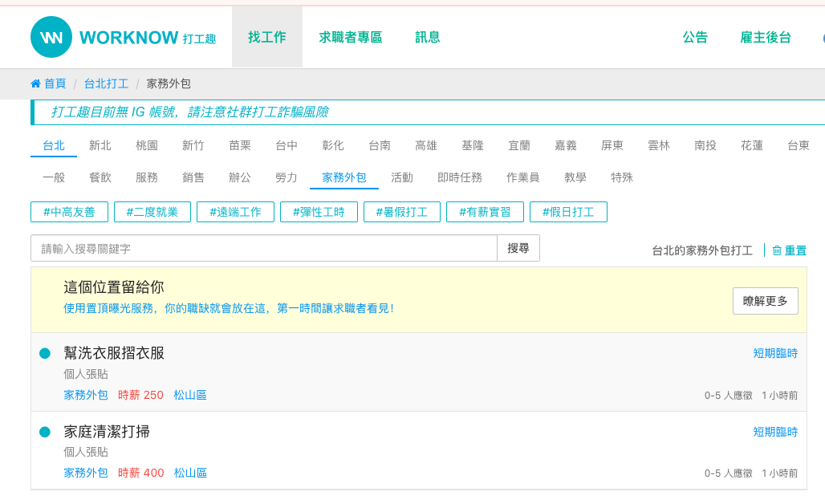Select the 新北 city tab

click(100, 145)
